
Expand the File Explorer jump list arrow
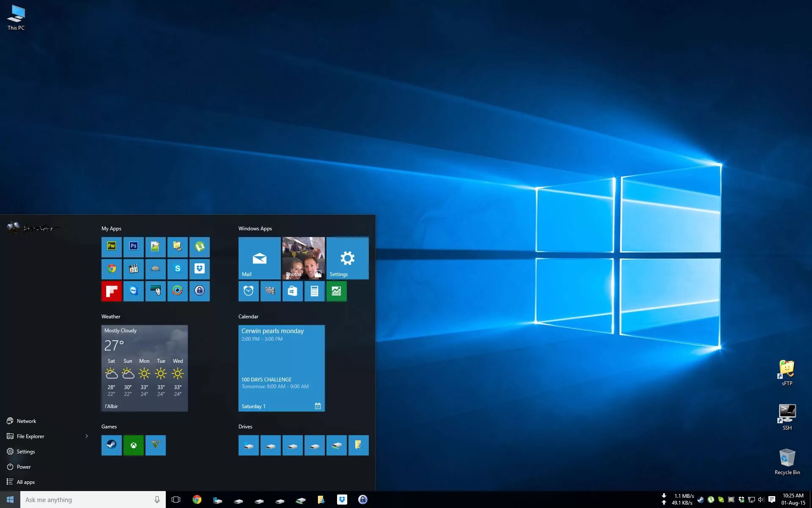pos(87,436)
